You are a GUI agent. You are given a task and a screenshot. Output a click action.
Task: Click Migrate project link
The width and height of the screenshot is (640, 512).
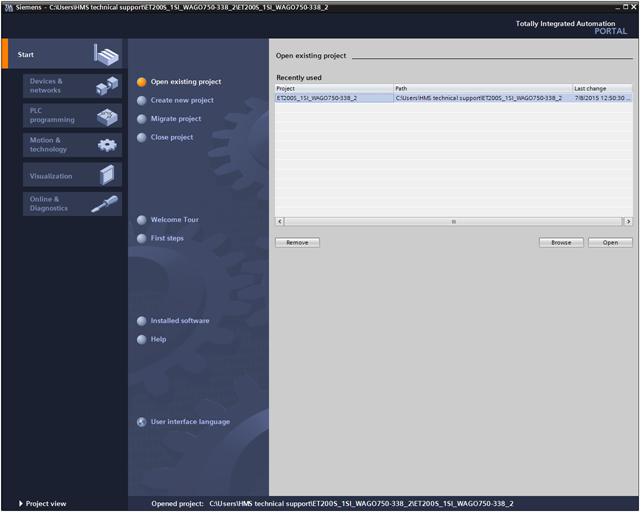176,119
